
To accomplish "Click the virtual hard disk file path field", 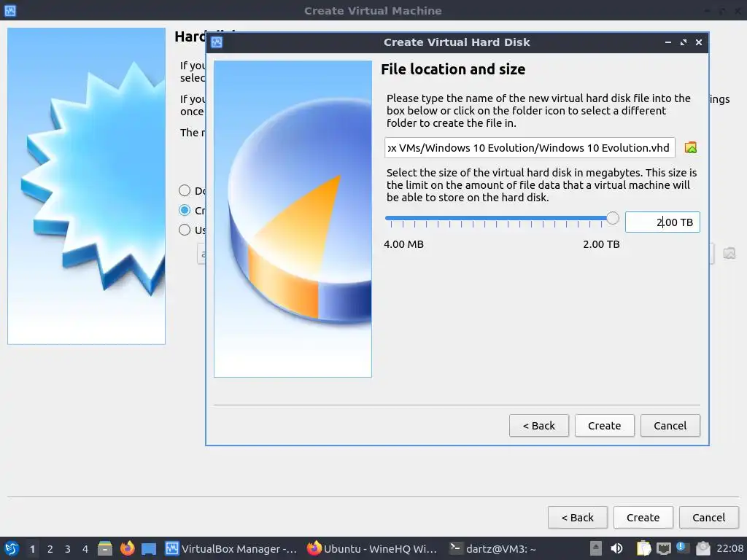I will (530, 147).
